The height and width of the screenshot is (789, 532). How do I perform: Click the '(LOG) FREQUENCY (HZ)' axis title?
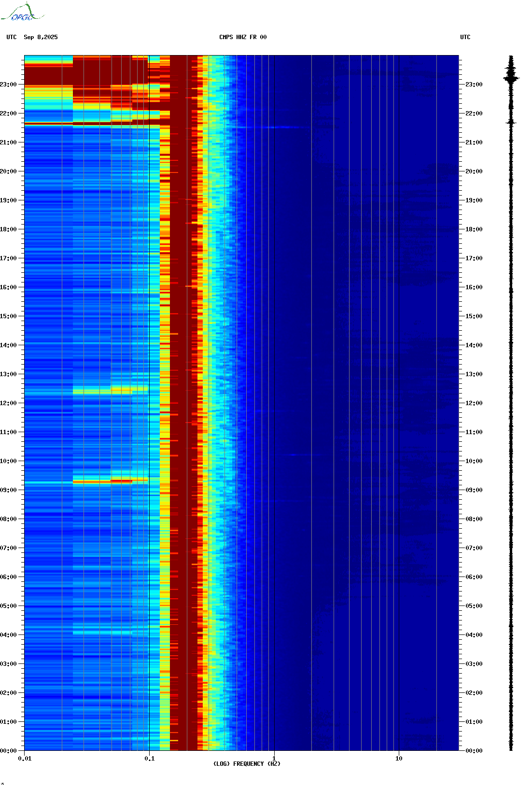click(x=247, y=764)
